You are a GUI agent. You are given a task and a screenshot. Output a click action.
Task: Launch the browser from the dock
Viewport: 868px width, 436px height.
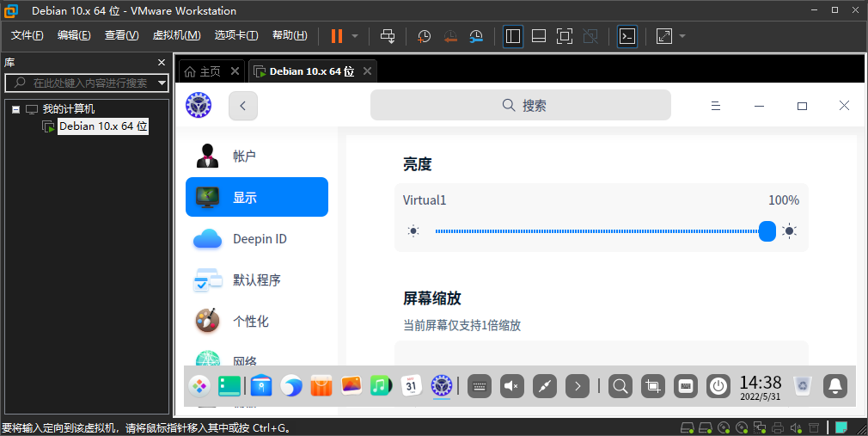click(x=291, y=385)
